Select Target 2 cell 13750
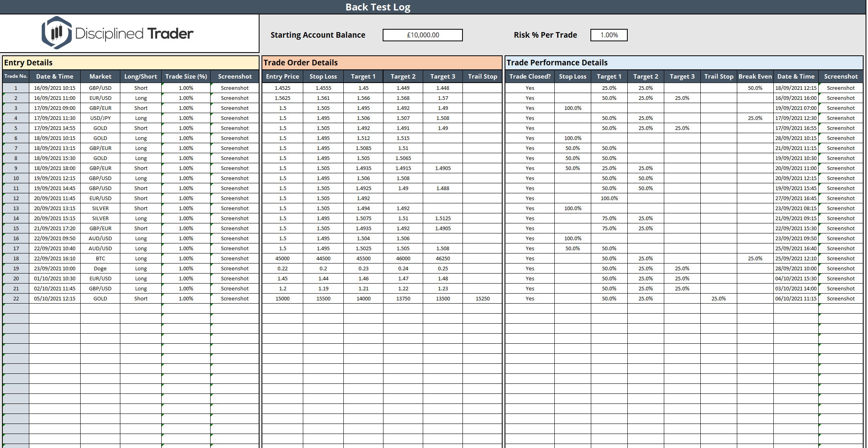Viewport: 868px width, 448px height. point(403,298)
